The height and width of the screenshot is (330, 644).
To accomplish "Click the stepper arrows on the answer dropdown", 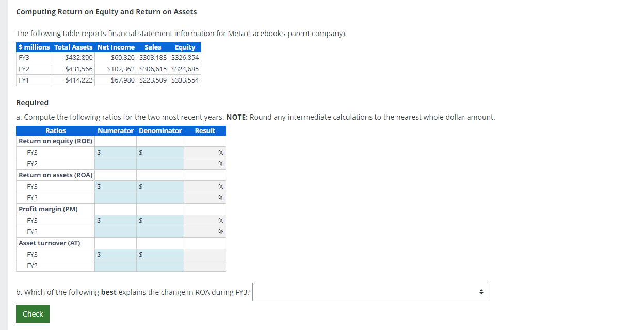I will 482,292.
